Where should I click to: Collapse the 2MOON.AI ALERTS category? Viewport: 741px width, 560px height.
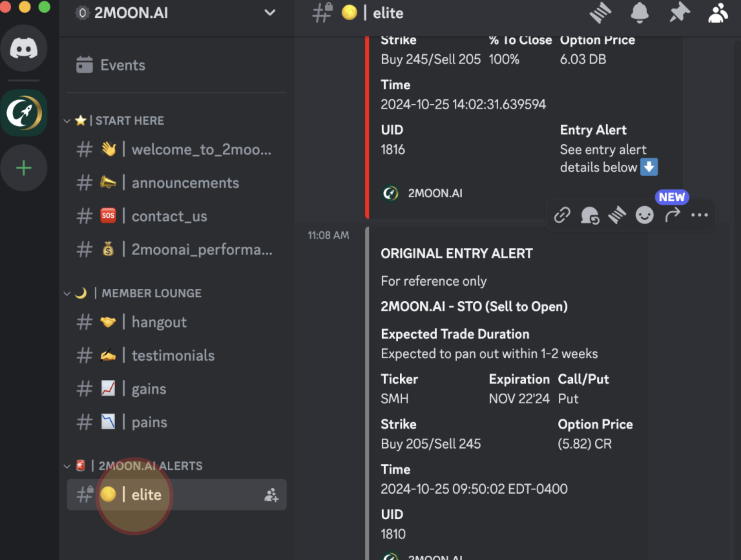click(67, 466)
